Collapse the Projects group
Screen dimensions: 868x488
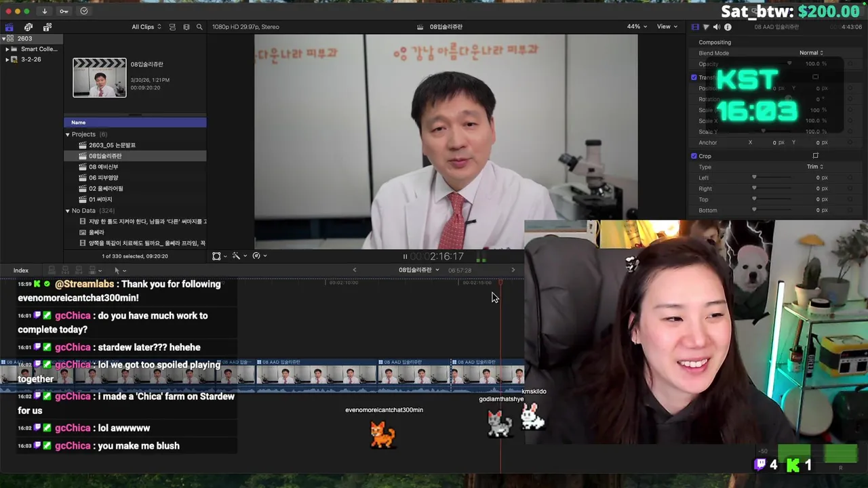point(68,134)
